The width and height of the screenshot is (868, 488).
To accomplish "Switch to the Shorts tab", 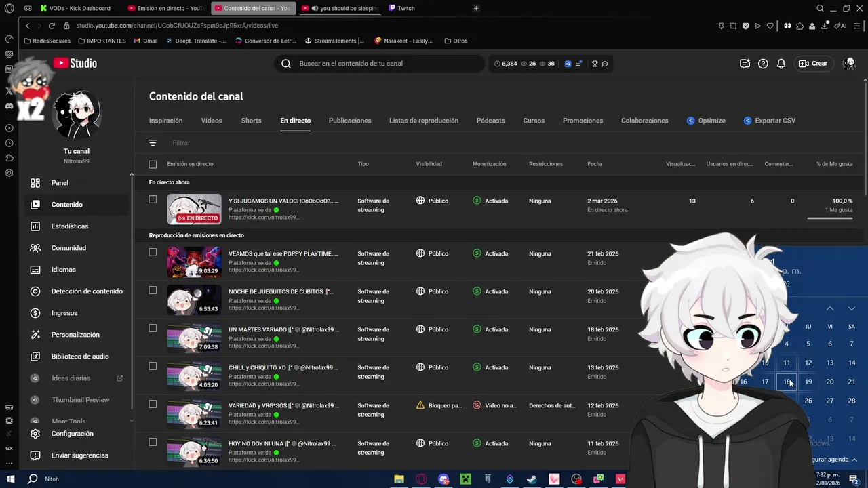I will 251,121.
